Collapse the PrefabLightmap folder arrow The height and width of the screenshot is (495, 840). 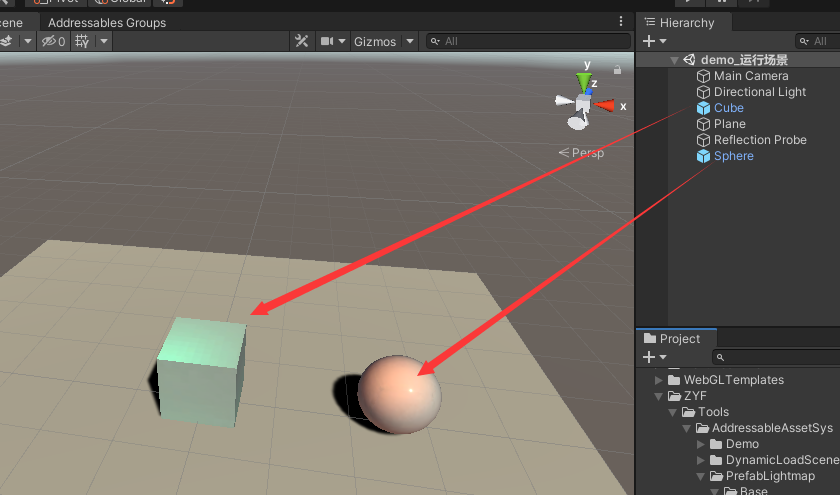[x=700, y=477]
